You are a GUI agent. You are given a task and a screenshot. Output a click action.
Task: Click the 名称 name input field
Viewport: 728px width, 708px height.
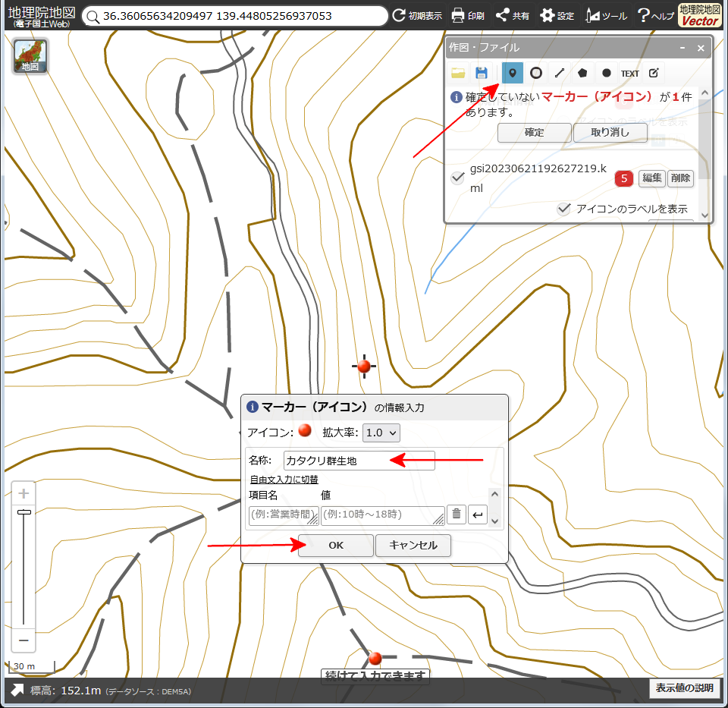click(x=359, y=461)
